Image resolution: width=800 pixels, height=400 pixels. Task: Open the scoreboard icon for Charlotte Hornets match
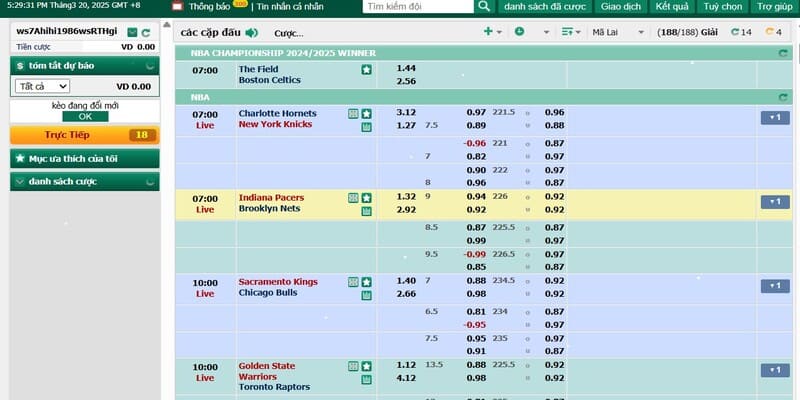click(353, 114)
